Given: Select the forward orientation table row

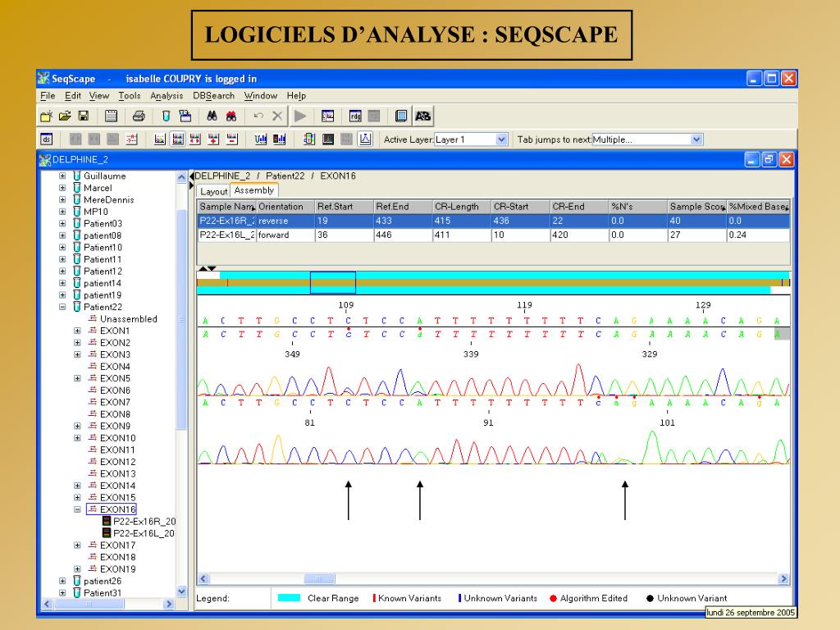Looking at the screenshot, I should click(x=493, y=235).
